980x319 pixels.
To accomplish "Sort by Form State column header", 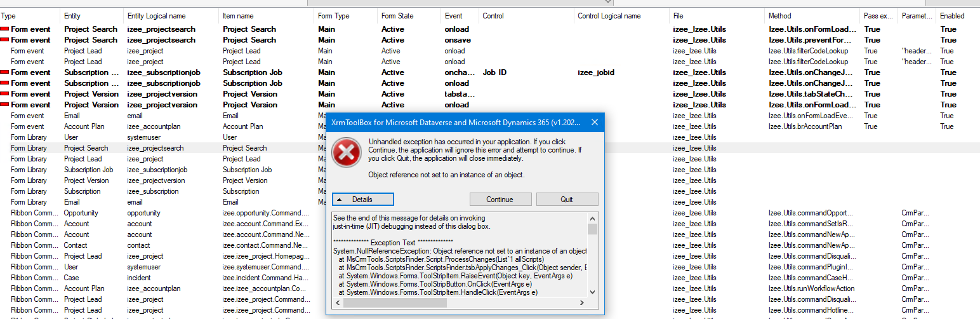I will [x=397, y=16].
